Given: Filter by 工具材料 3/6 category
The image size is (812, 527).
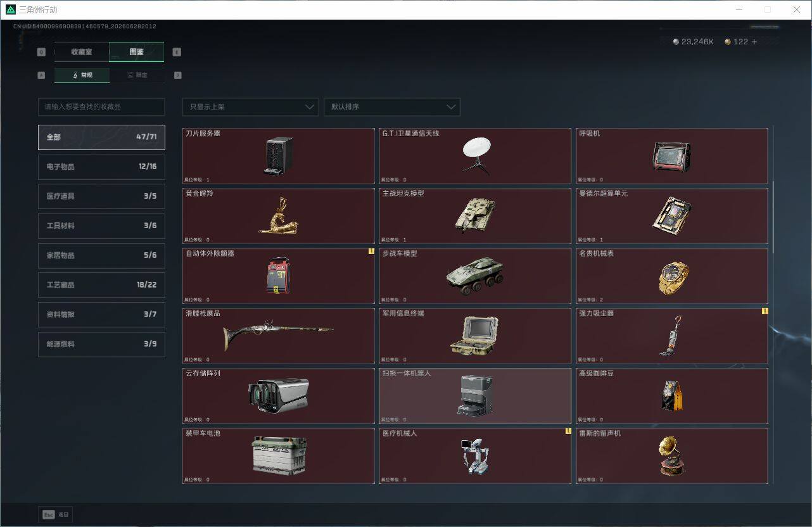Looking at the screenshot, I should [x=101, y=225].
